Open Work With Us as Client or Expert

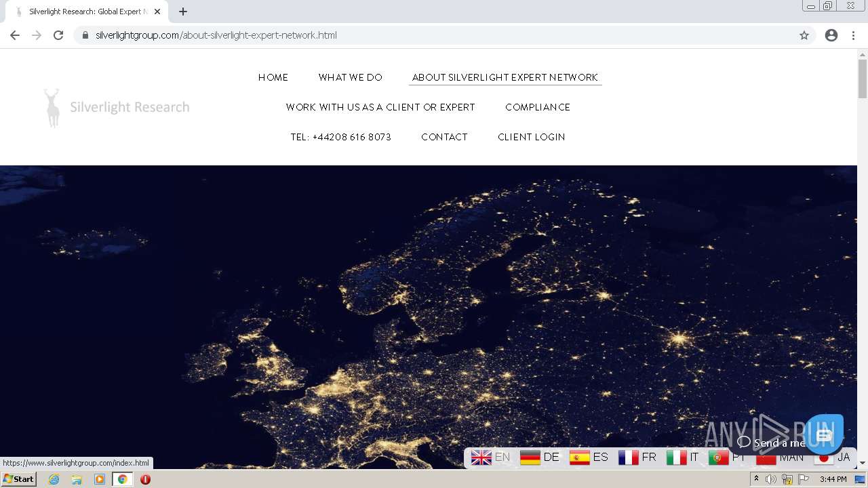[x=380, y=107]
